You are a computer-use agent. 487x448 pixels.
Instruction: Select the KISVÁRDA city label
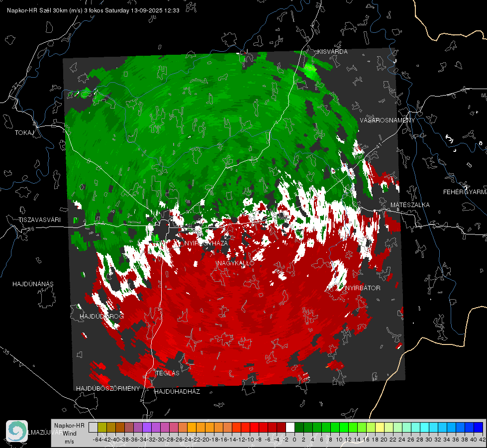click(x=332, y=52)
